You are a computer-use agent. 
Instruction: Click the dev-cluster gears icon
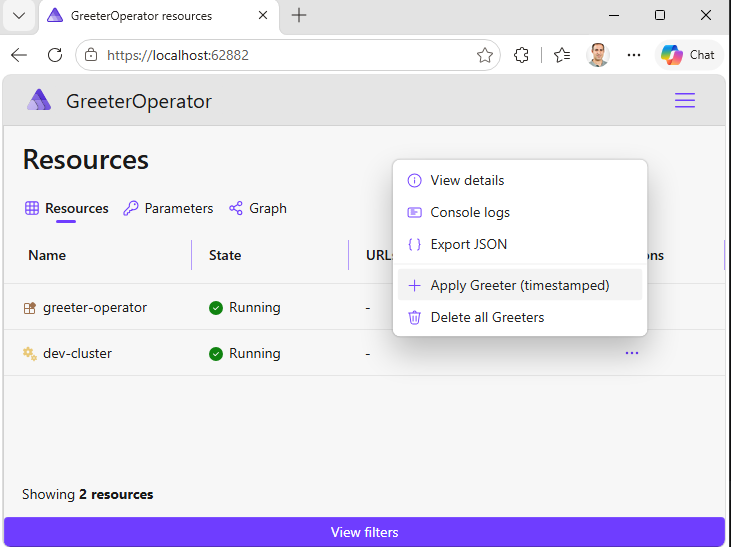(30, 353)
